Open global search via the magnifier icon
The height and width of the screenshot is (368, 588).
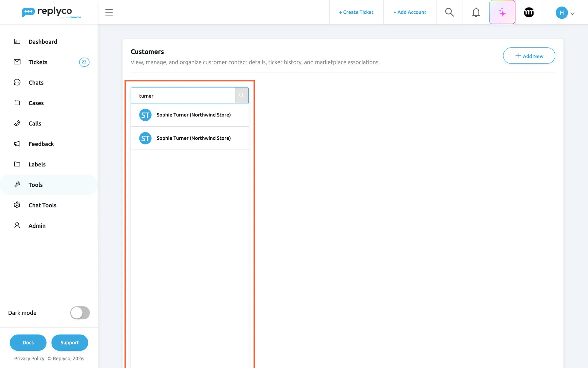click(449, 12)
